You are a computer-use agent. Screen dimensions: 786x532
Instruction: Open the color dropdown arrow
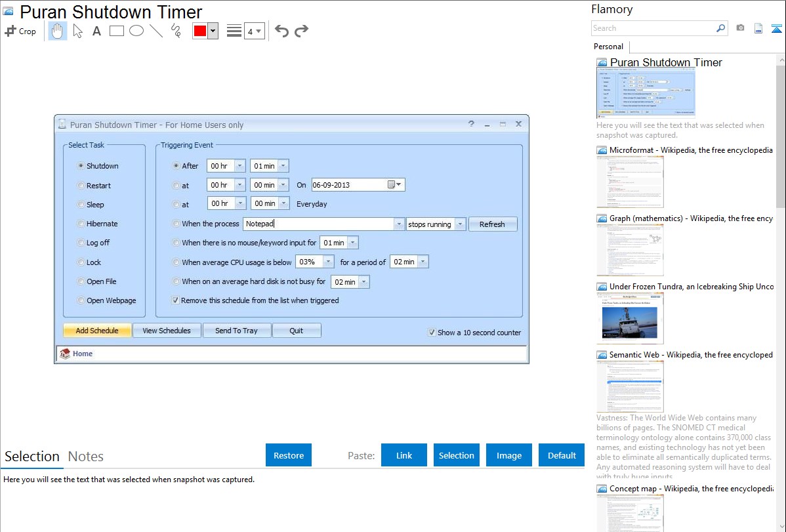click(x=213, y=31)
